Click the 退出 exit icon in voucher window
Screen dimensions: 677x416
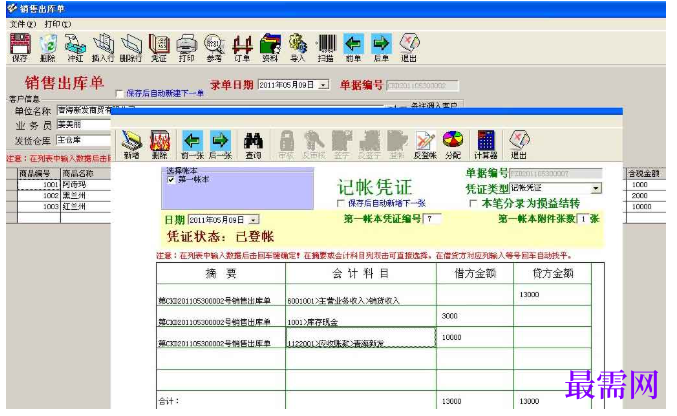[519, 145]
